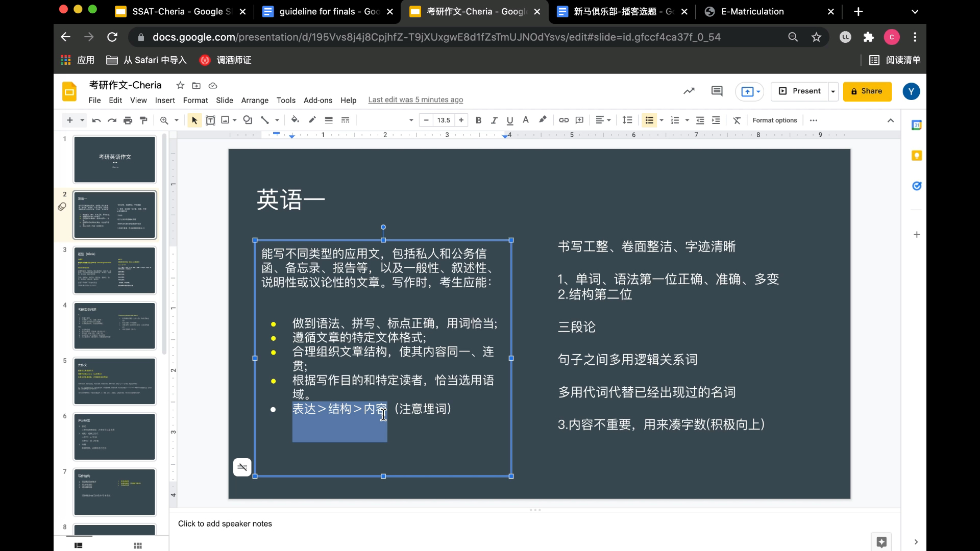
Task: Expand the more options toolbar menu
Action: (x=815, y=120)
